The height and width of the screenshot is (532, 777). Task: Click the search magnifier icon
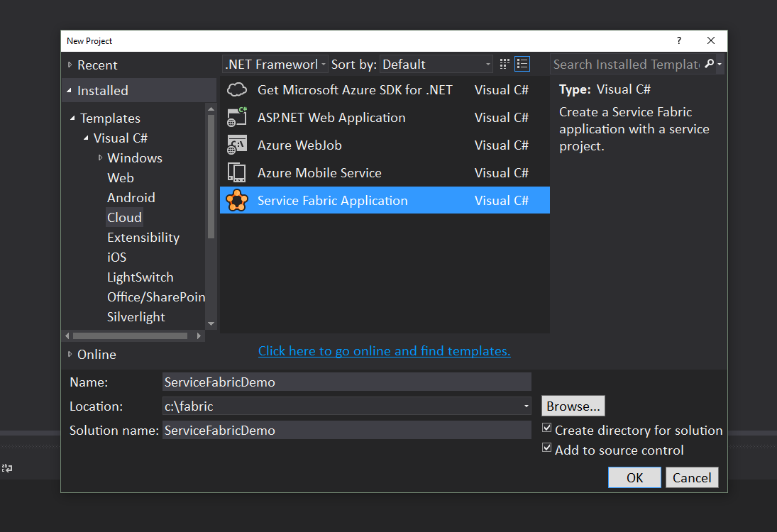tap(709, 64)
